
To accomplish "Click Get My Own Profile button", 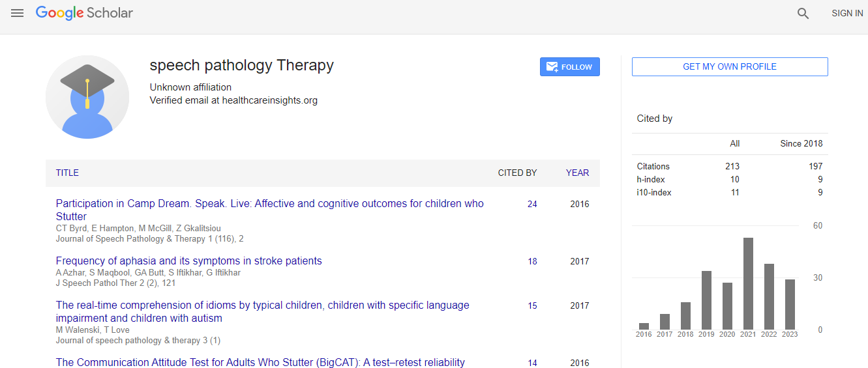I will (x=729, y=66).
